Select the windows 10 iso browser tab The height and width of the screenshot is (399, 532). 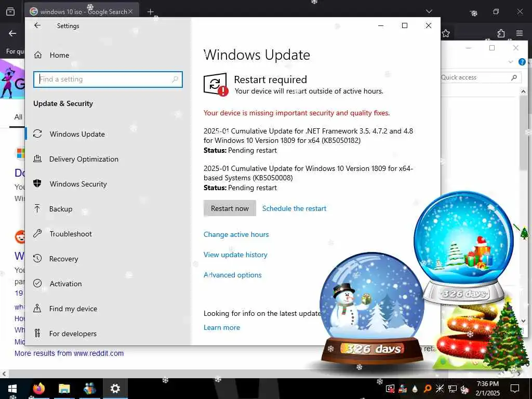click(x=82, y=11)
